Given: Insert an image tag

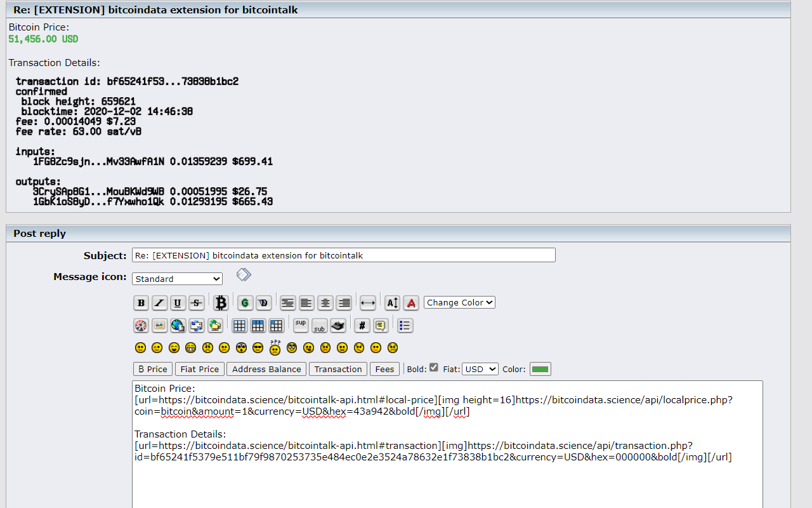Looking at the screenshot, I should [x=160, y=326].
